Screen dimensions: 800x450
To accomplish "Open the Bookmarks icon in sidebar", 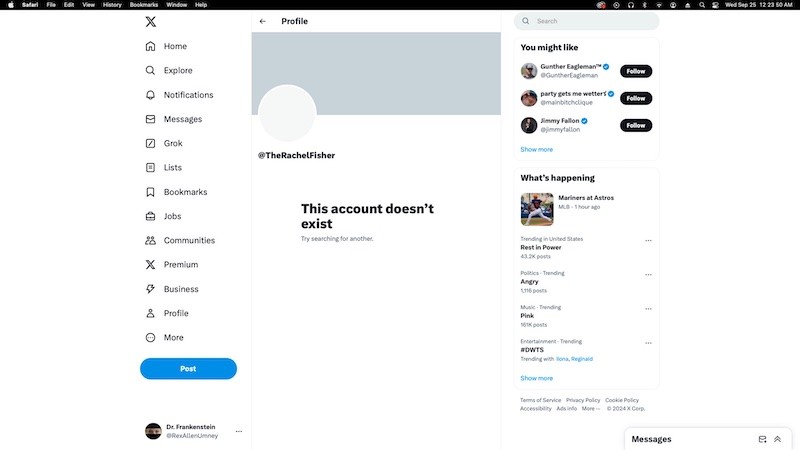I will [x=150, y=192].
